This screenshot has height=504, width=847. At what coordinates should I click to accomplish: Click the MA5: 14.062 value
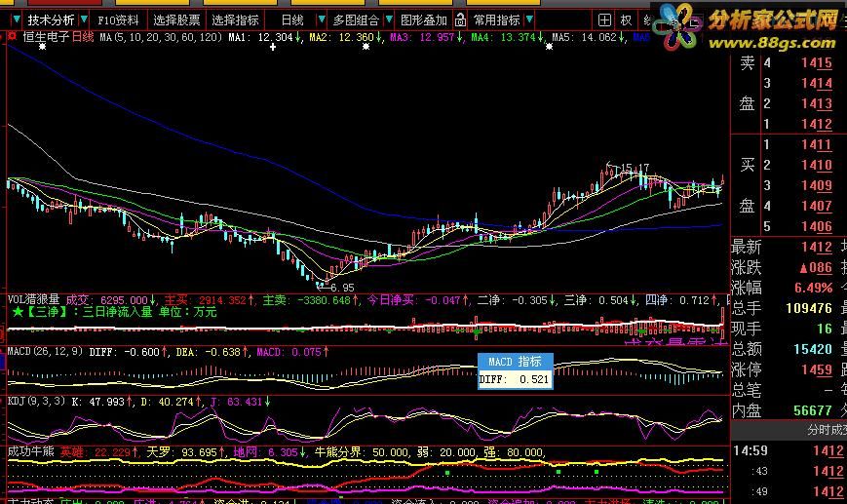(589, 37)
